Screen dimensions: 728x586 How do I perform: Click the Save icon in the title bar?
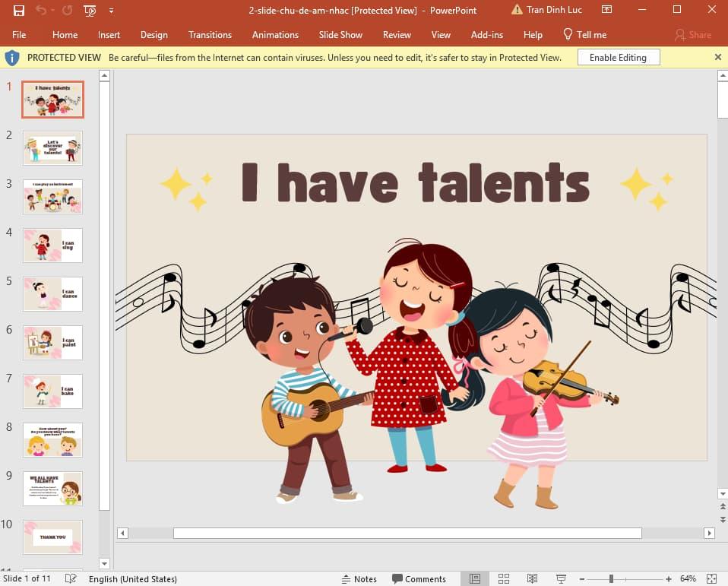[19, 11]
